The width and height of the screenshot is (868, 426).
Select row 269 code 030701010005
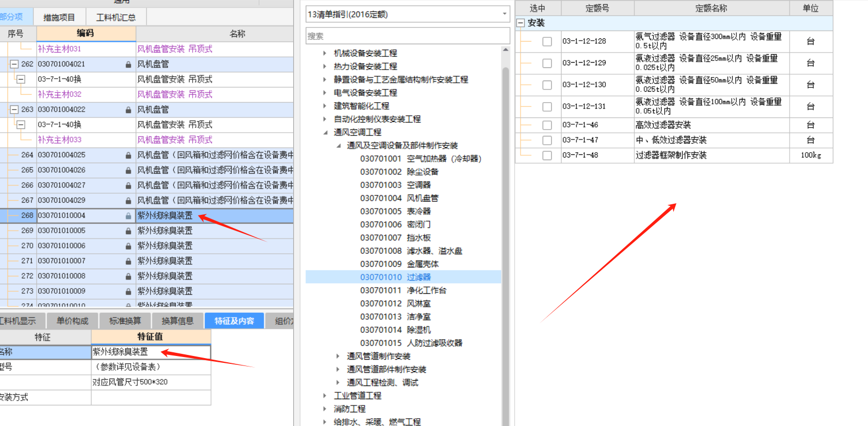(x=62, y=231)
